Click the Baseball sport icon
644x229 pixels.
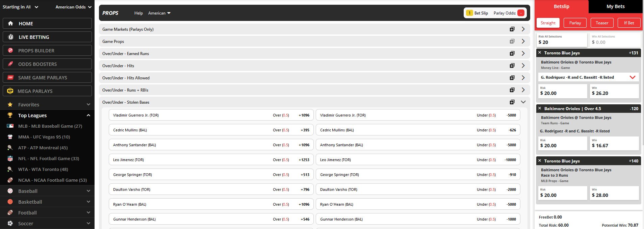coord(10,191)
